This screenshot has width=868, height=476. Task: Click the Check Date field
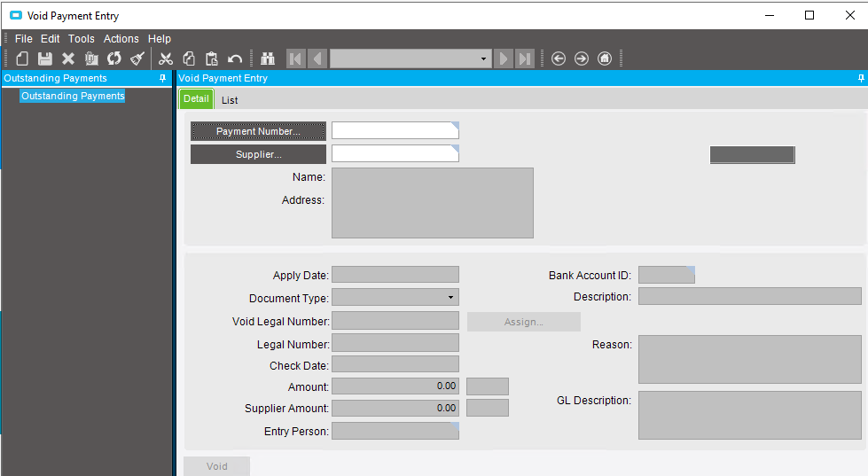coord(395,364)
